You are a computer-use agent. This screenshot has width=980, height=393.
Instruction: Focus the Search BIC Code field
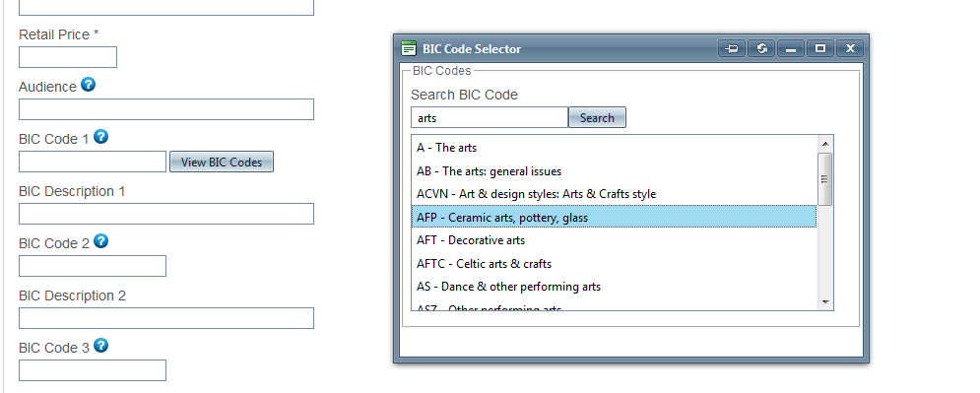pyautogui.click(x=490, y=117)
